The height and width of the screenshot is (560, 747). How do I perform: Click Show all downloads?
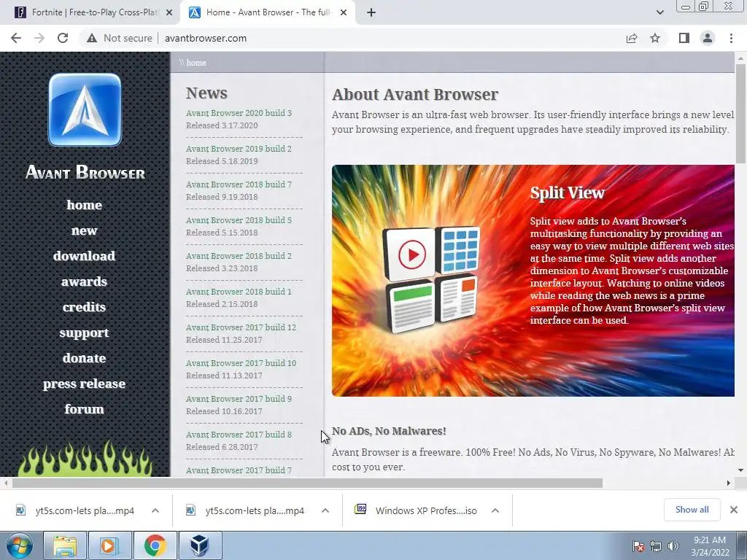click(692, 510)
